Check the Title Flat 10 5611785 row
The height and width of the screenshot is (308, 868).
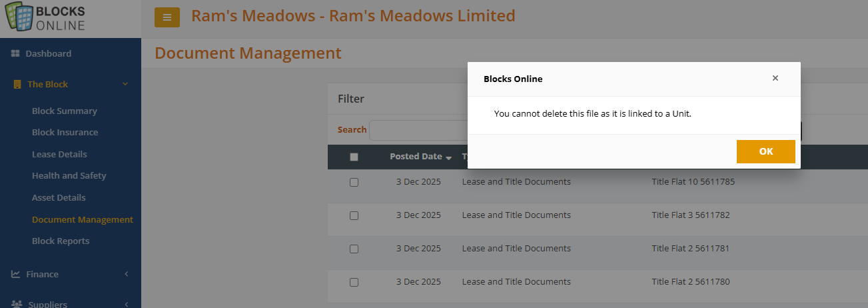click(354, 182)
